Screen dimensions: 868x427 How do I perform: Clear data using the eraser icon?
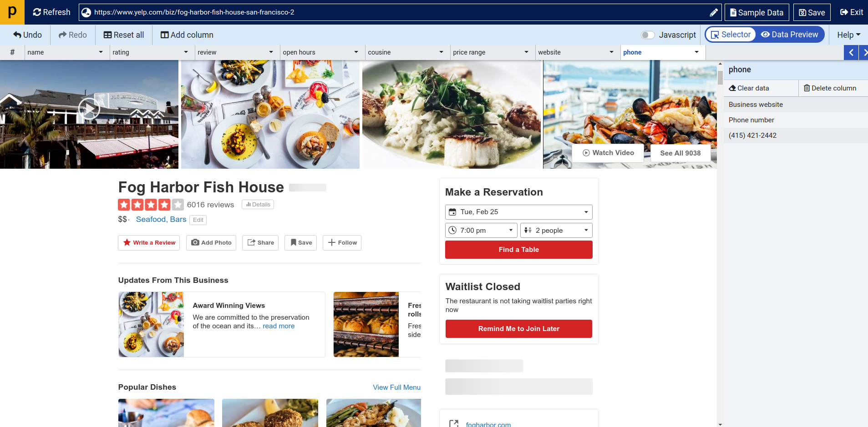pos(732,88)
